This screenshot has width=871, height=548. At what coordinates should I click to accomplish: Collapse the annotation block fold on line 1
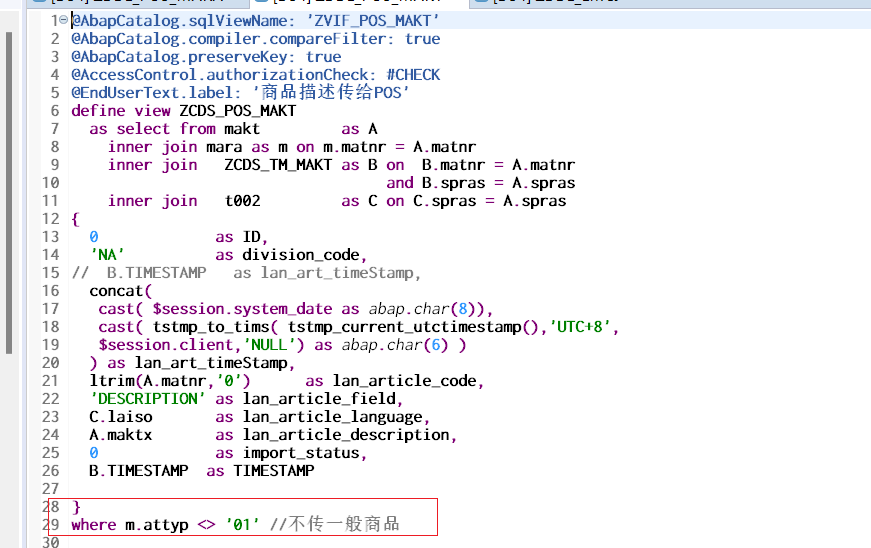coord(63,21)
